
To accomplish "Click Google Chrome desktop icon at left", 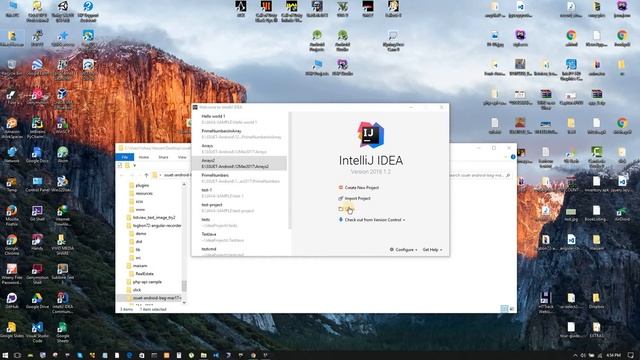I will coord(11,244).
